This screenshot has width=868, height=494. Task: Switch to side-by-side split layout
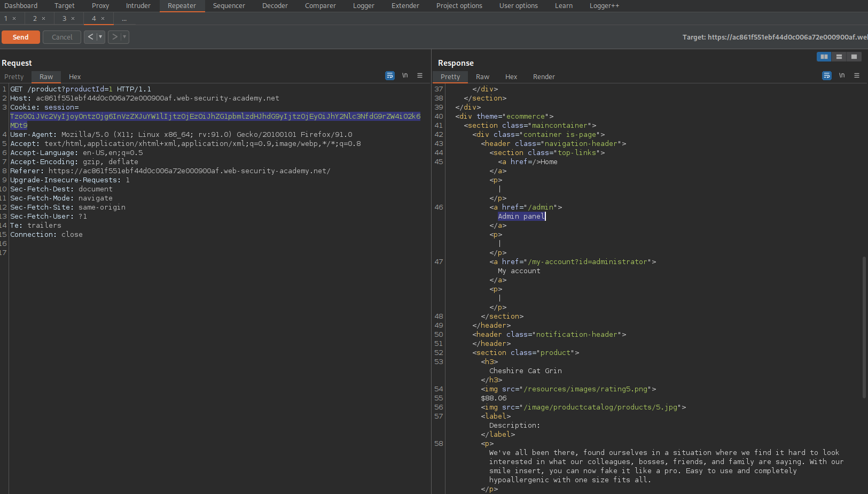[824, 57]
